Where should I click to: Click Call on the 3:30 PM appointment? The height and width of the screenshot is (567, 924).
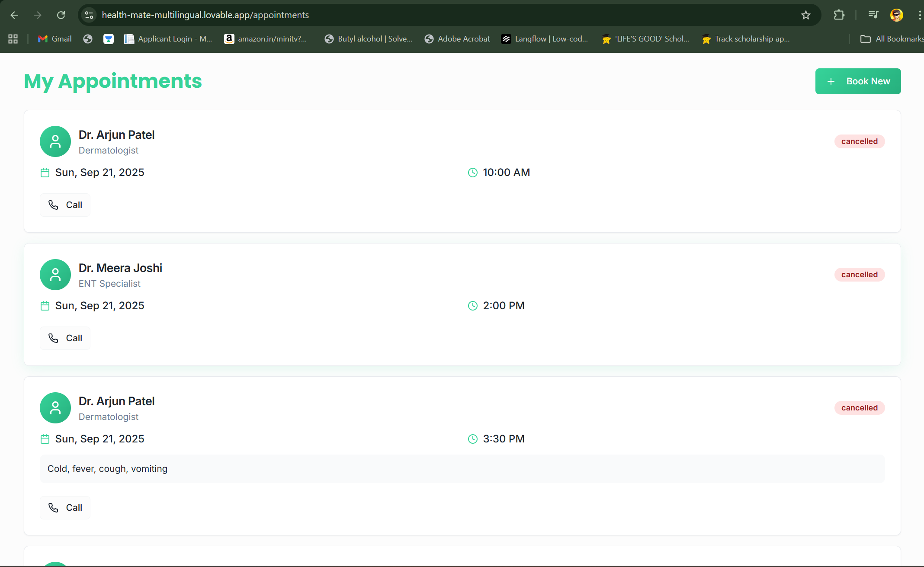(65, 508)
